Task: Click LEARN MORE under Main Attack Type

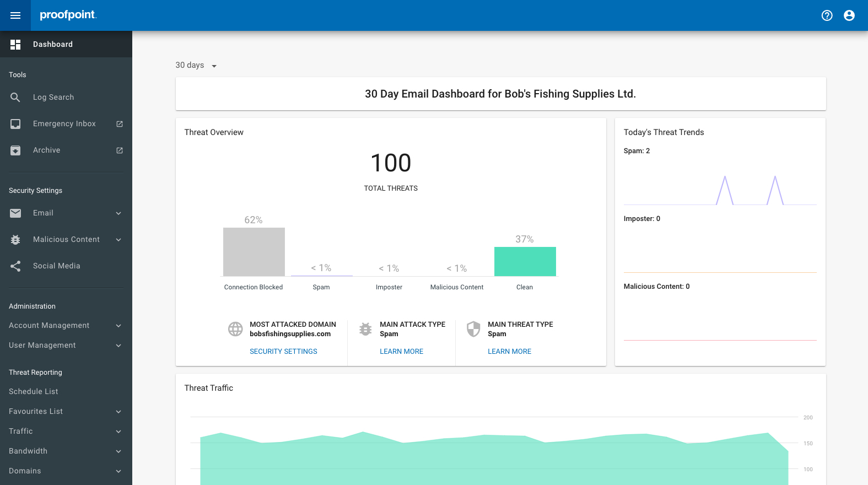Action: (x=401, y=351)
